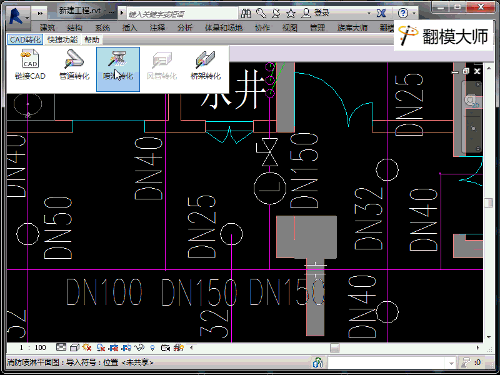Click the 风管转化 duct conversion icon
Image resolution: width=500 pixels, height=375 pixels.
click(x=162, y=65)
